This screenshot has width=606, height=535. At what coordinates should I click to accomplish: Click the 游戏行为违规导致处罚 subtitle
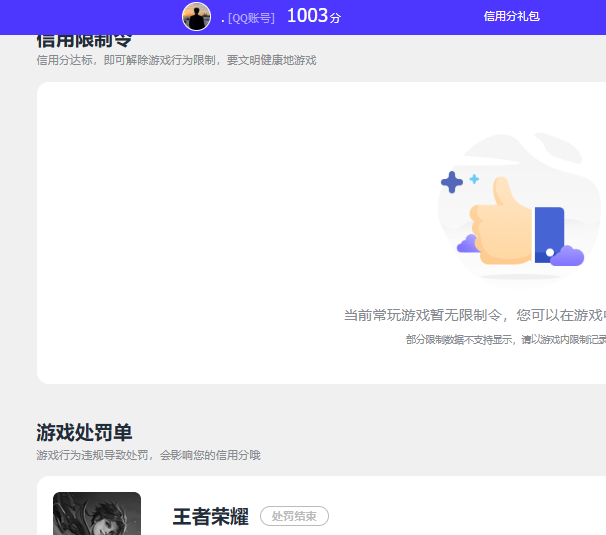click(148, 455)
